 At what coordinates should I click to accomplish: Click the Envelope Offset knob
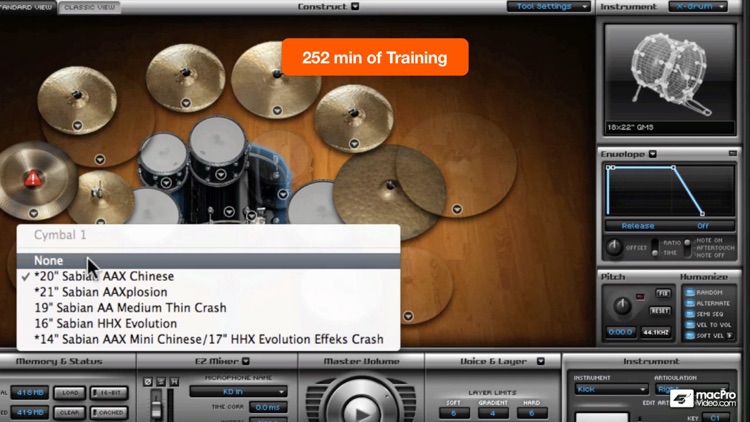pos(614,247)
